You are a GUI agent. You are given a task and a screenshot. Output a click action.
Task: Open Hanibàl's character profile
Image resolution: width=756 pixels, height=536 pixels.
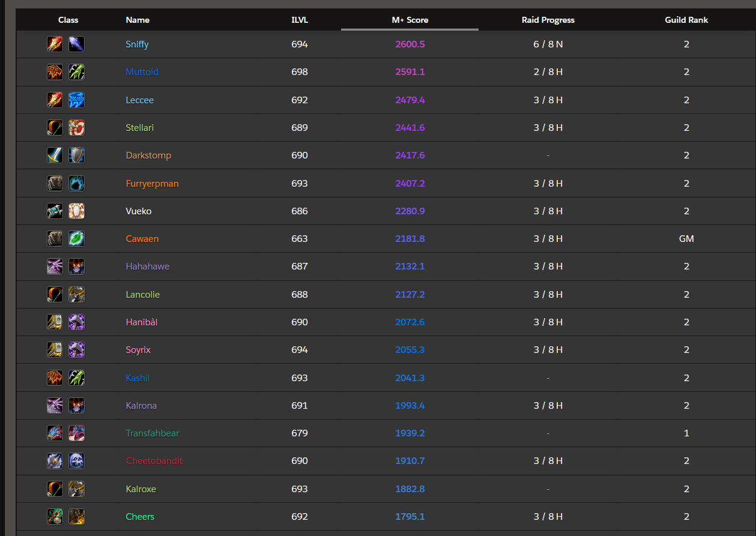click(142, 322)
